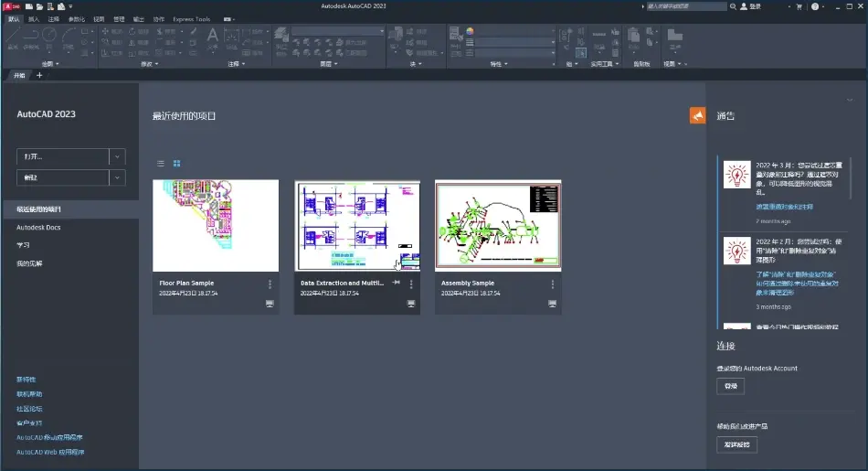Expand the quick access toolbar customize arrow
868x471 pixels.
(x=71, y=6)
